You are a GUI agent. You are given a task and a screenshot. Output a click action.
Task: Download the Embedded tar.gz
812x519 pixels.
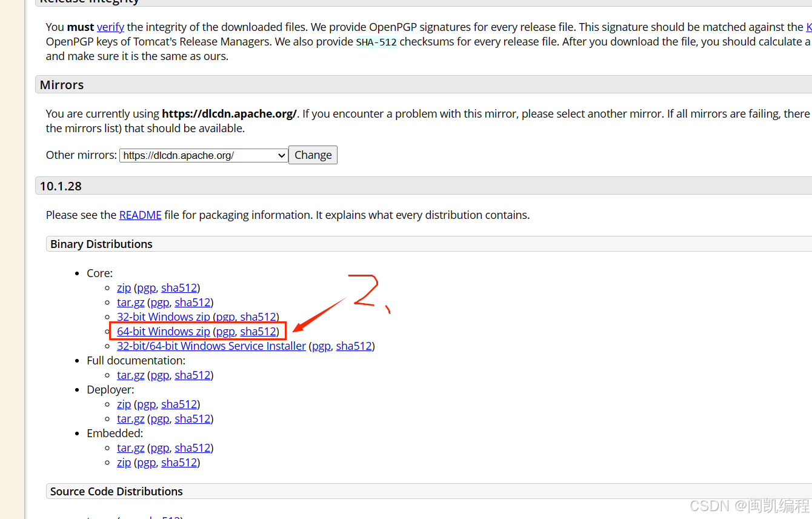[x=130, y=447]
